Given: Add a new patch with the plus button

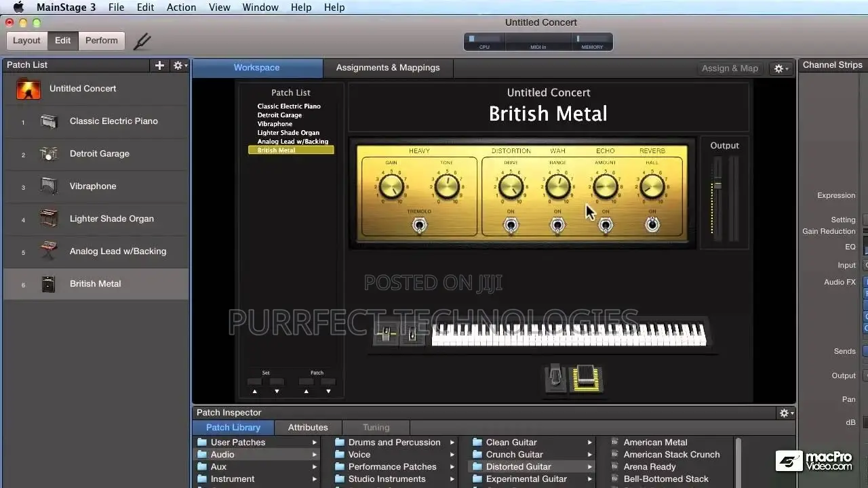Looking at the screenshot, I should (159, 65).
